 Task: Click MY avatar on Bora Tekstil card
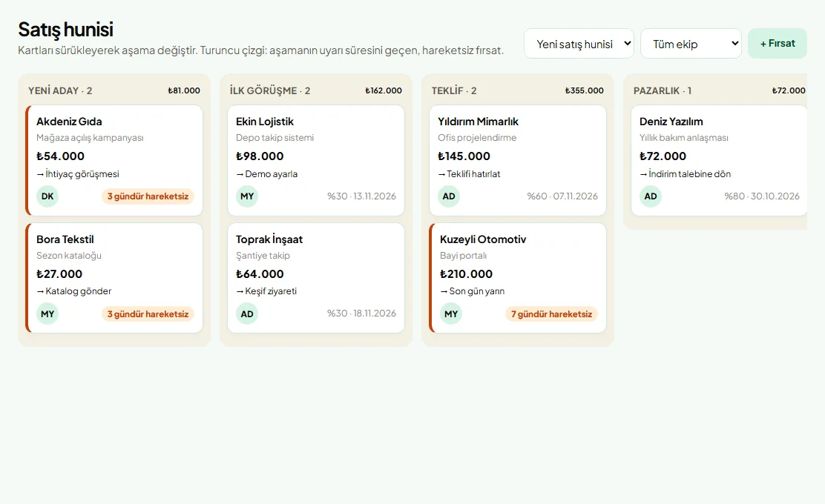[x=47, y=314]
